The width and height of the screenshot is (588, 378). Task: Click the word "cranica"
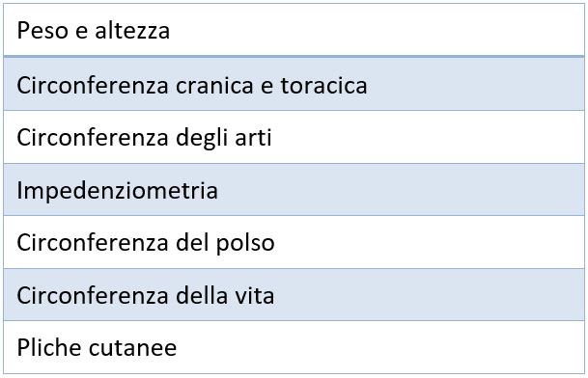[x=215, y=86]
